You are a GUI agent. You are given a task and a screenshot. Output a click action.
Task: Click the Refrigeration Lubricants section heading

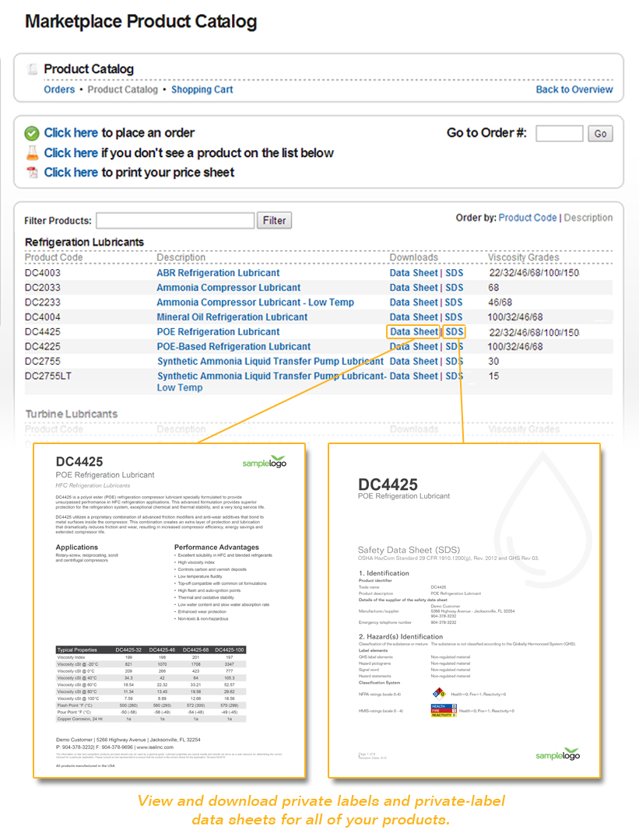pyautogui.click(x=84, y=242)
